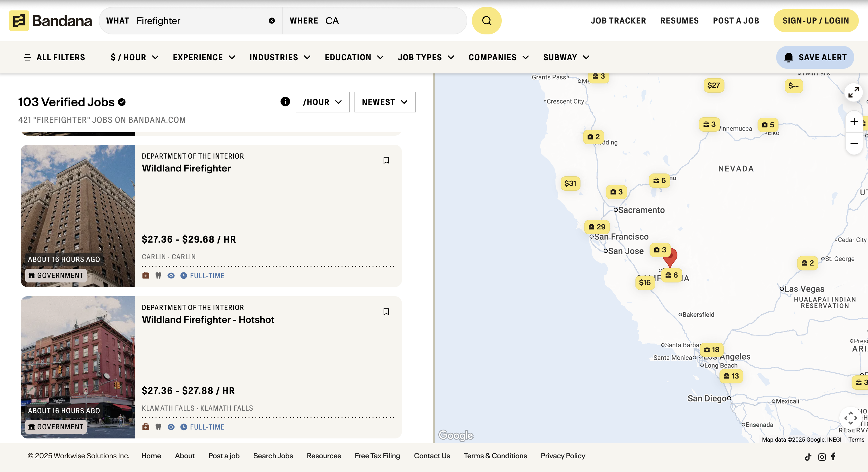This screenshot has width=868, height=472.
Task: Click the yellow search magnifier button
Action: [x=486, y=21]
